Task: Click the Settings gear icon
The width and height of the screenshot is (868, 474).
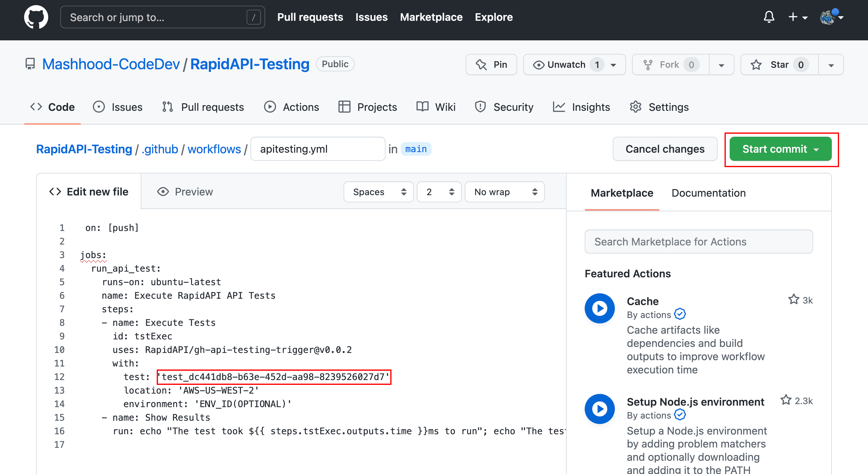Action: click(635, 107)
